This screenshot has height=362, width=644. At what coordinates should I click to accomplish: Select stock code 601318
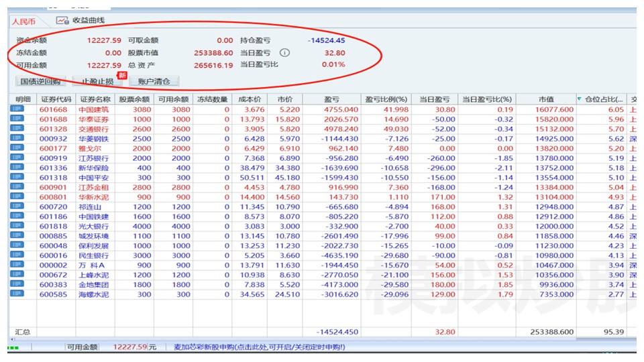pyautogui.click(x=53, y=178)
